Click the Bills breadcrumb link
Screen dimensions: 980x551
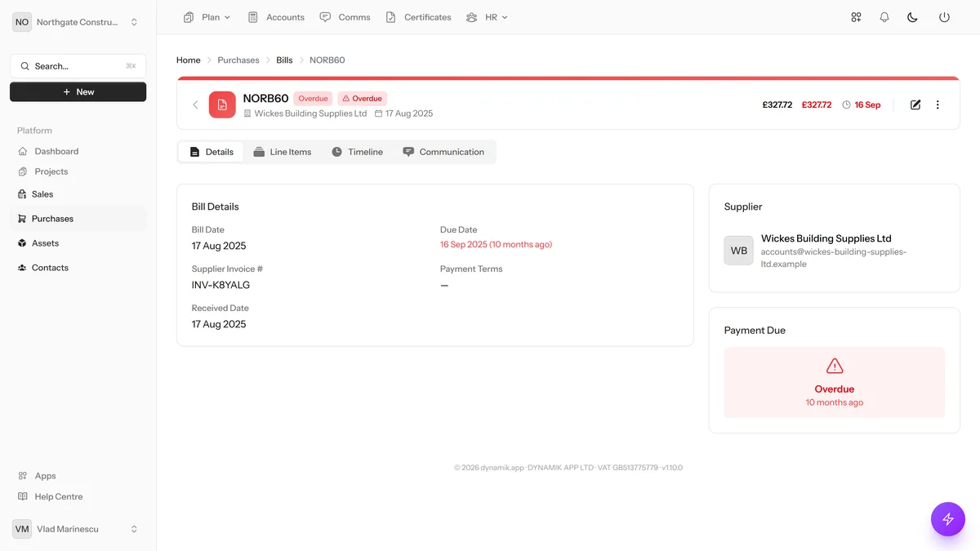[284, 60]
